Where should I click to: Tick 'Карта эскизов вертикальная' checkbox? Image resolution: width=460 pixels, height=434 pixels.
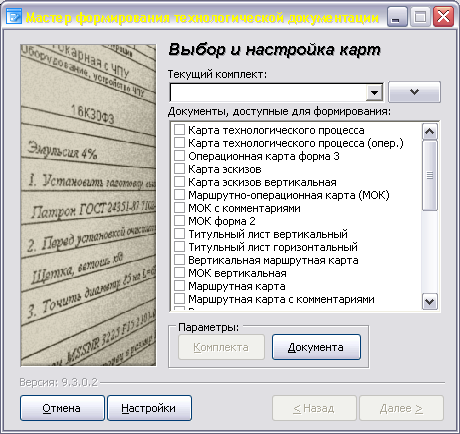(x=179, y=182)
